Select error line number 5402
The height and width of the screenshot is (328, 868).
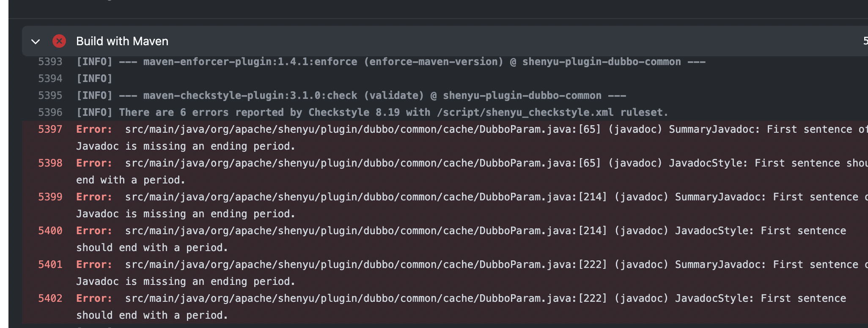50,298
